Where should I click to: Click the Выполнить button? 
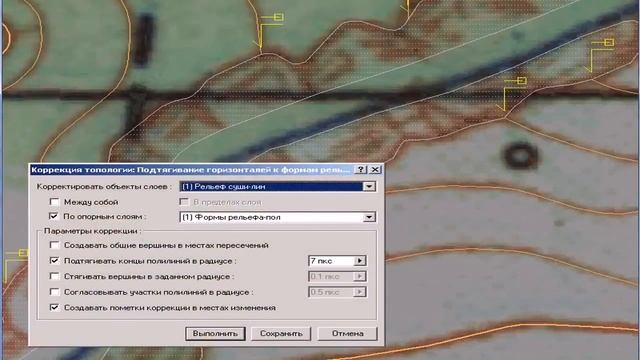pyautogui.click(x=215, y=333)
